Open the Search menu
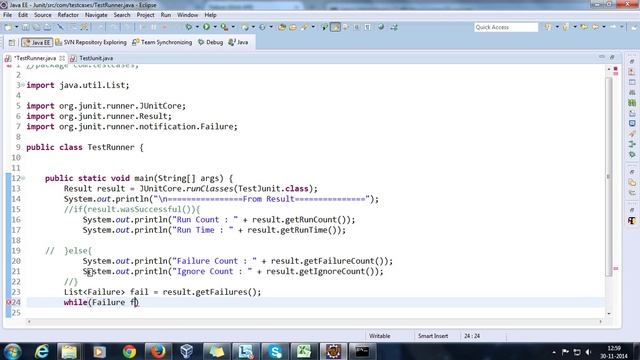 (122, 15)
